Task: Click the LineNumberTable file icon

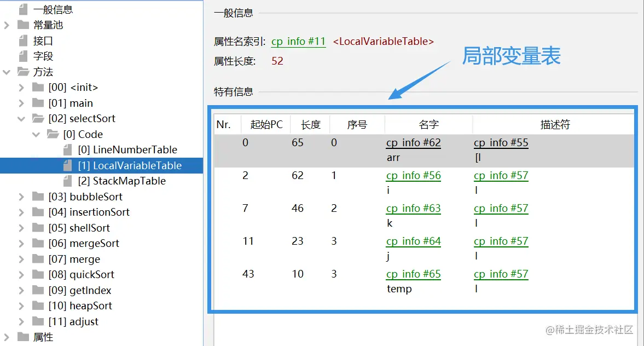Action: point(68,150)
